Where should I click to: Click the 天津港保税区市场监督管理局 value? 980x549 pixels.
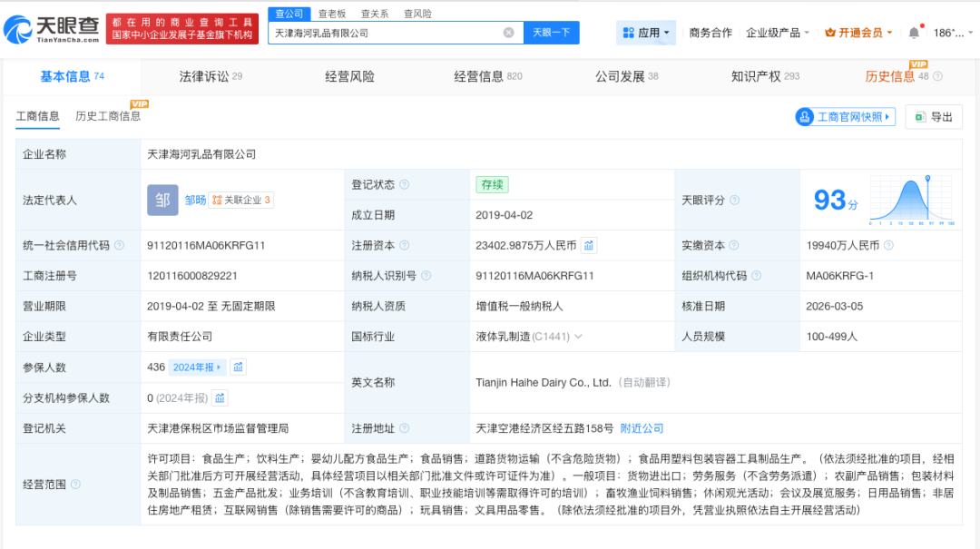(218, 428)
